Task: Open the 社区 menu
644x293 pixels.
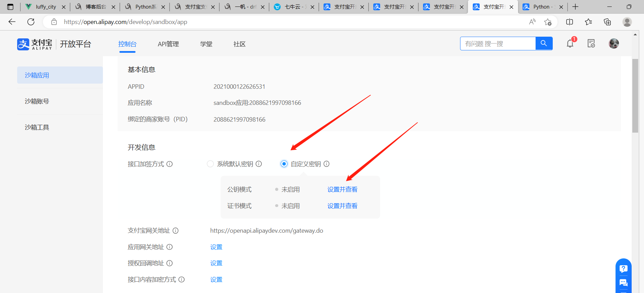Action: tap(239, 44)
